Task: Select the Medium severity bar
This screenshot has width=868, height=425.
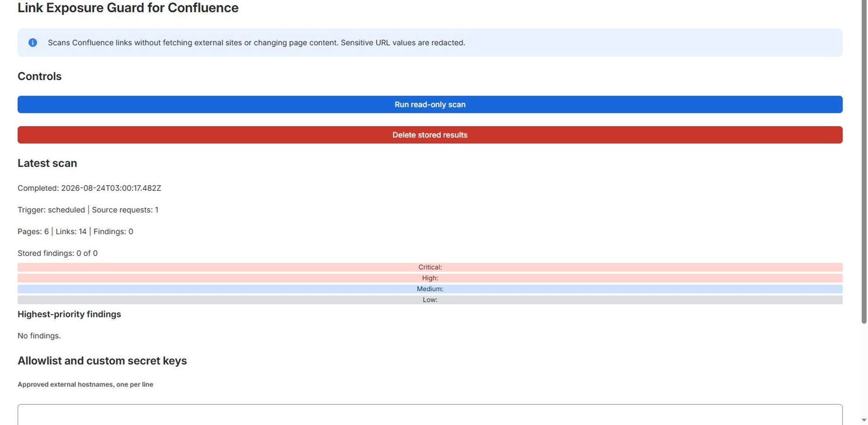Action: point(430,289)
